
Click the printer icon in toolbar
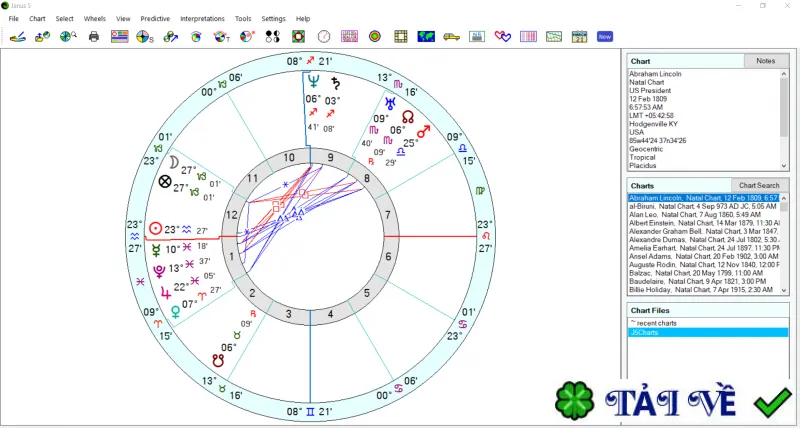click(x=93, y=36)
